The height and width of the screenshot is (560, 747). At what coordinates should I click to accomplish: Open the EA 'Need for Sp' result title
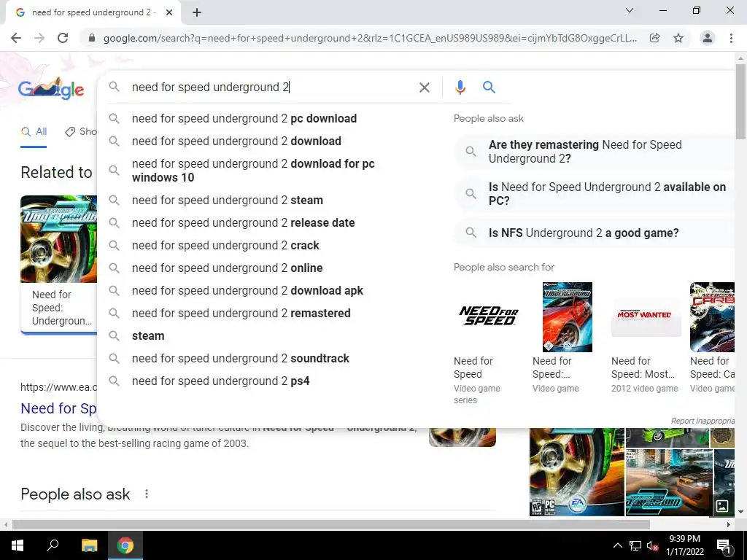[x=58, y=408]
